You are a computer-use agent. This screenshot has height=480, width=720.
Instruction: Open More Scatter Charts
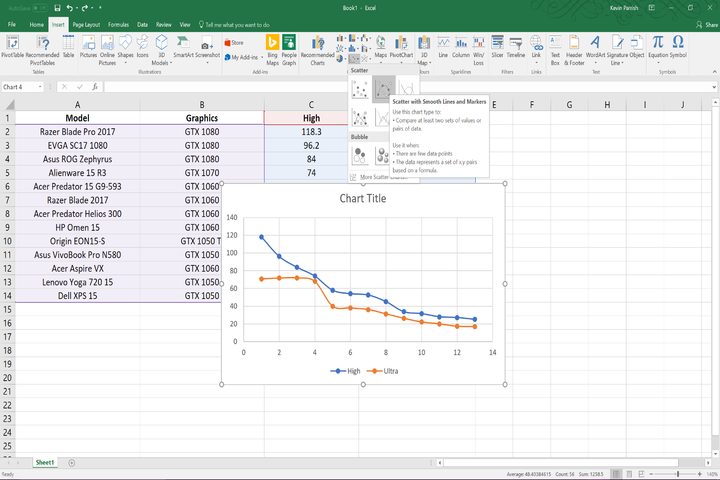click(379, 177)
